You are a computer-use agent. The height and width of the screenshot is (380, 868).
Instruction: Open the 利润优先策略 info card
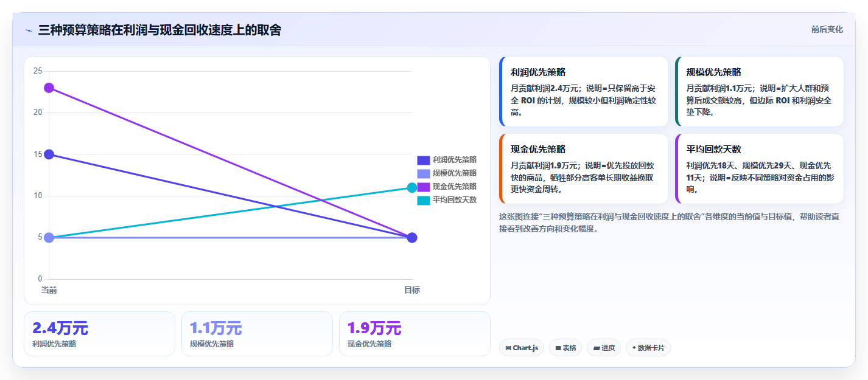click(584, 92)
